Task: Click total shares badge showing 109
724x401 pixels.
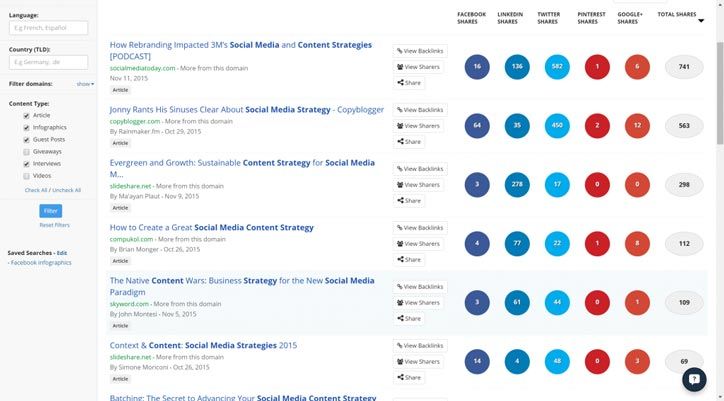Action: tap(684, 303)
